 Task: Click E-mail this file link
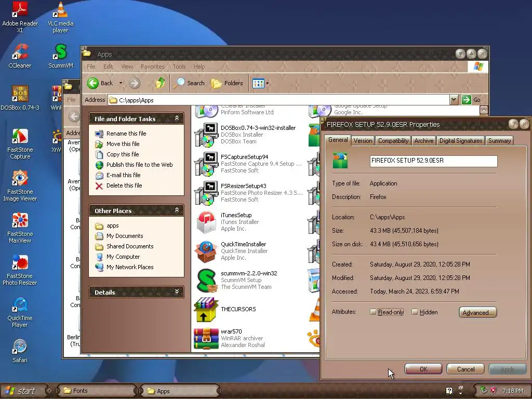(x=124, y=175)
